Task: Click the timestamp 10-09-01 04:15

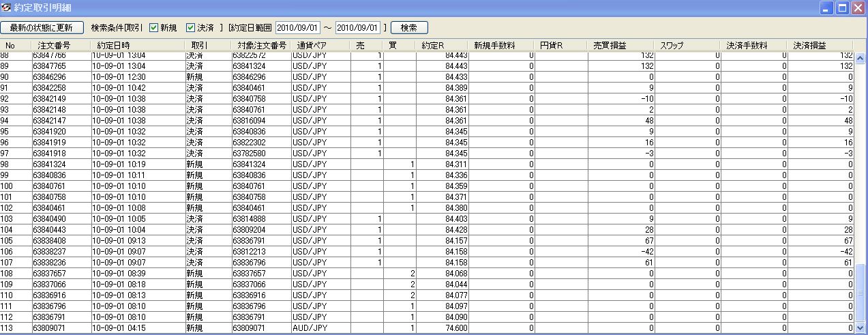Action: [119, 328]
